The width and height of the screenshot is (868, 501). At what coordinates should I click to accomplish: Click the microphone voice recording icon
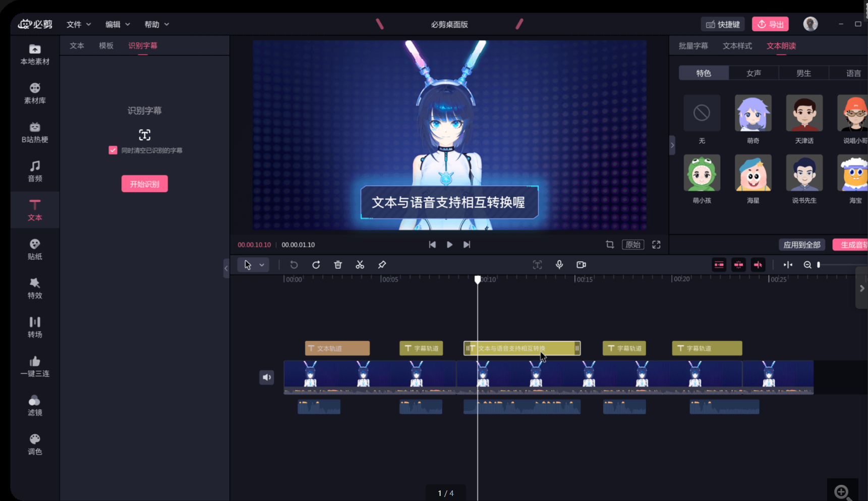[x=559, y=265]
